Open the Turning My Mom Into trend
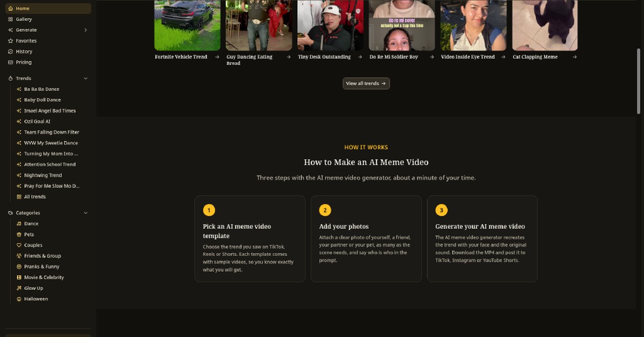The height and width of the screenshot is (337, 644). pos(52,153)
